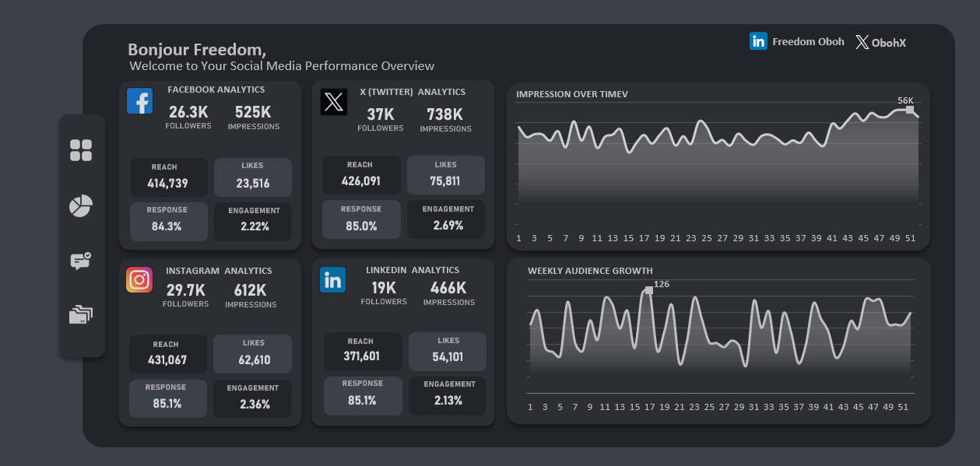Click the Instagram Engagement 2.36% tile
This screenshot has width=980, height=466.
(x=252, y=398)
